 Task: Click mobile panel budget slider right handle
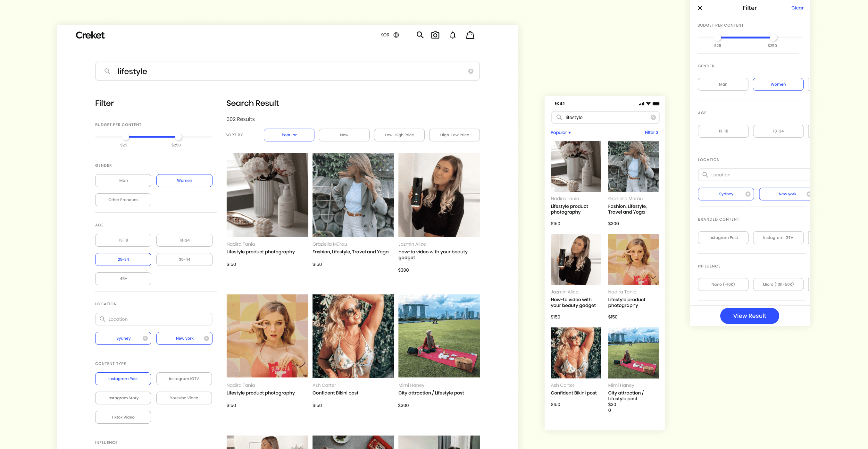coord(774,38)
